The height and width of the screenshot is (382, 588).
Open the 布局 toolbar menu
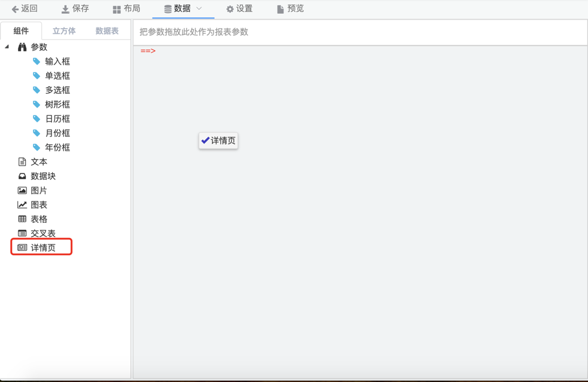click(126, 9)
